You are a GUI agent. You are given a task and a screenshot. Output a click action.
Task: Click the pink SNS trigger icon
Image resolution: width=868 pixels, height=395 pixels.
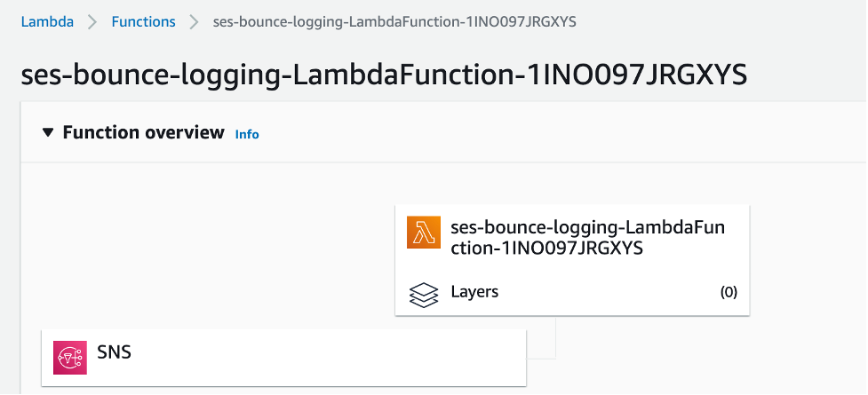[70, 358]
